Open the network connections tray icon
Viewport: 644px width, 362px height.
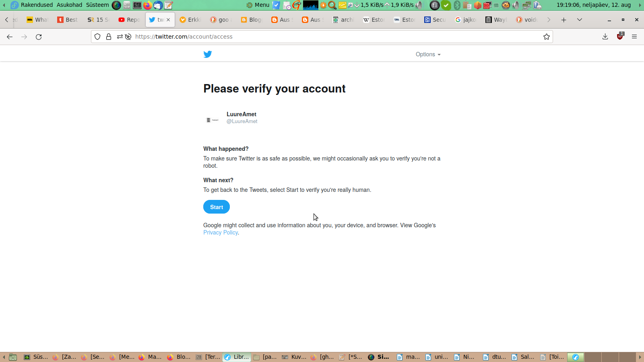click(526, 5)
